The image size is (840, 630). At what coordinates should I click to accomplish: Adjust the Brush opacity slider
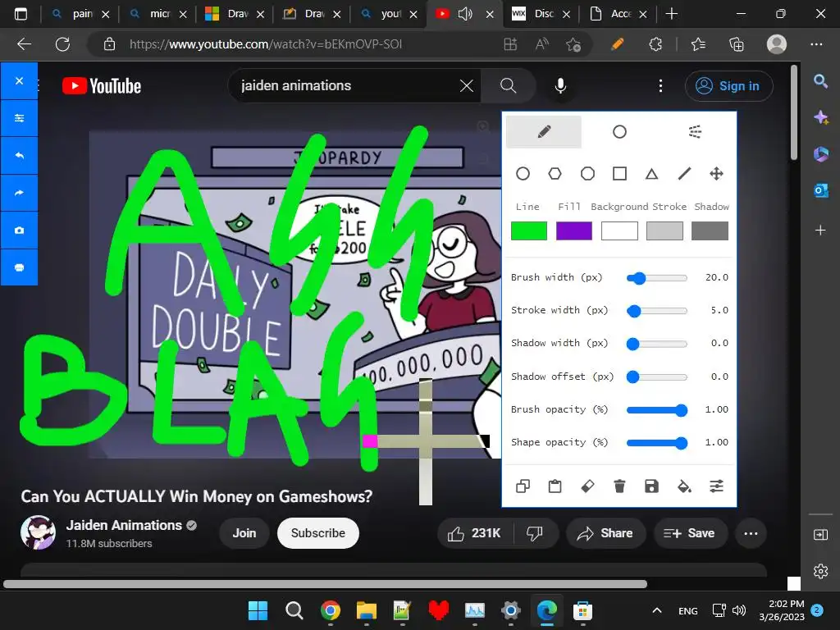click(x=657, y=410)
